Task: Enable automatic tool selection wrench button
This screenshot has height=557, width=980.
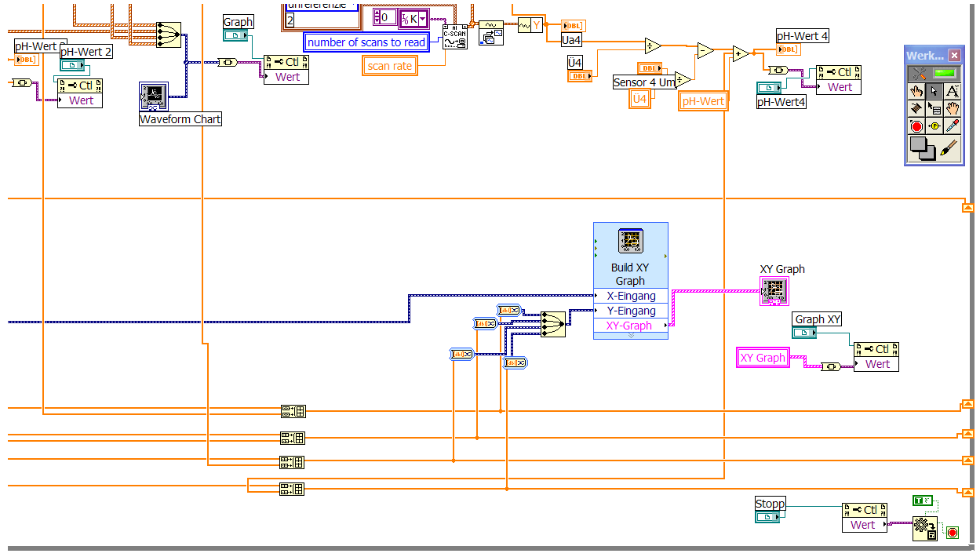Action: tap(918, 74)
